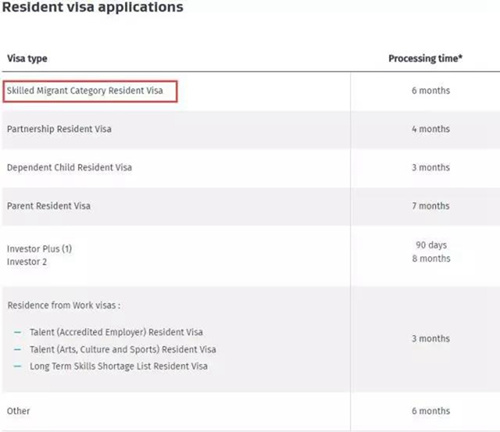This screenshot has width=500, height=432.
Task: Open Talent (Arts, Culture and Sports) Resident Visa
Action: (123, 349)
